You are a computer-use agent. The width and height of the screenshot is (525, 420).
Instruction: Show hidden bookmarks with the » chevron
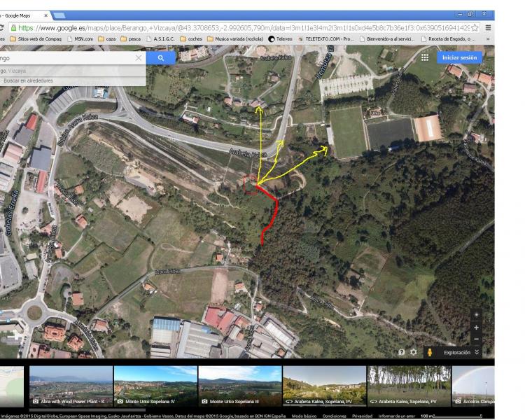point(487,39)
